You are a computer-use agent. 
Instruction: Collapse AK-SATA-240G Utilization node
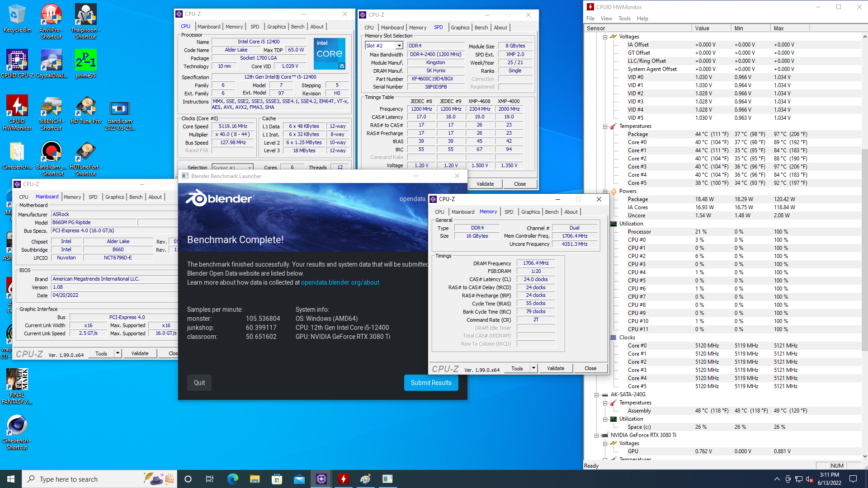(605, 419)
